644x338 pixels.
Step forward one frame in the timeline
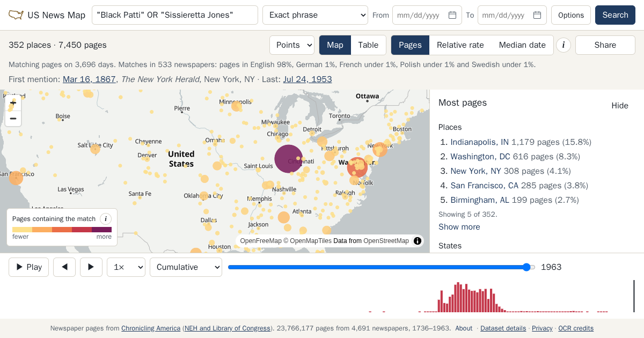[91, 267]
